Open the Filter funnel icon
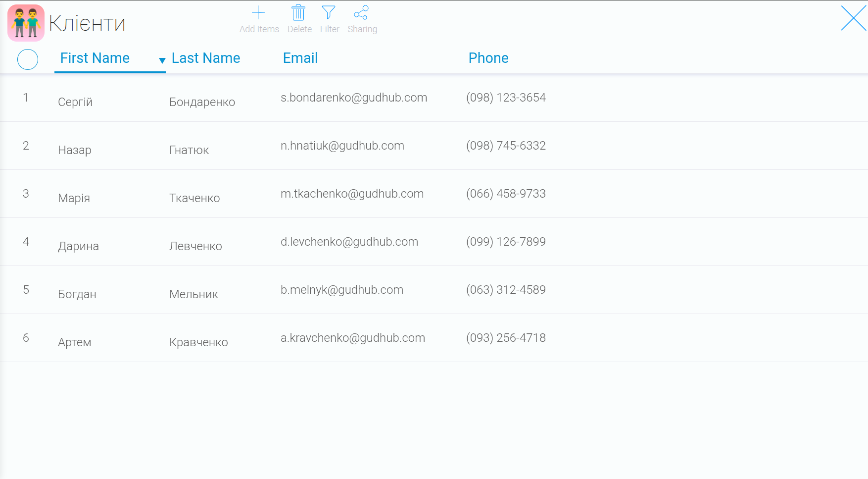Image resolution: width=868 pixels, height=479 pixels. [x=329, y=13]
